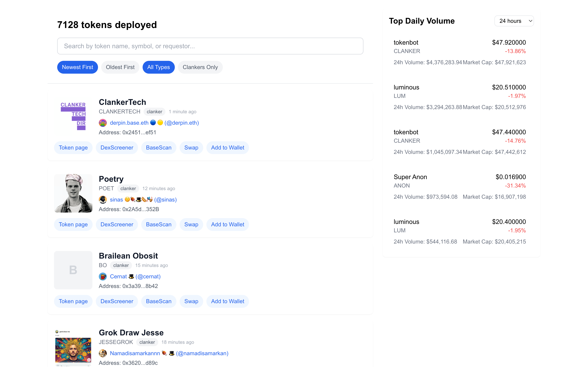
Task: Click the ClankerTech address 0x2451...ef51
Action: (127, 132)
